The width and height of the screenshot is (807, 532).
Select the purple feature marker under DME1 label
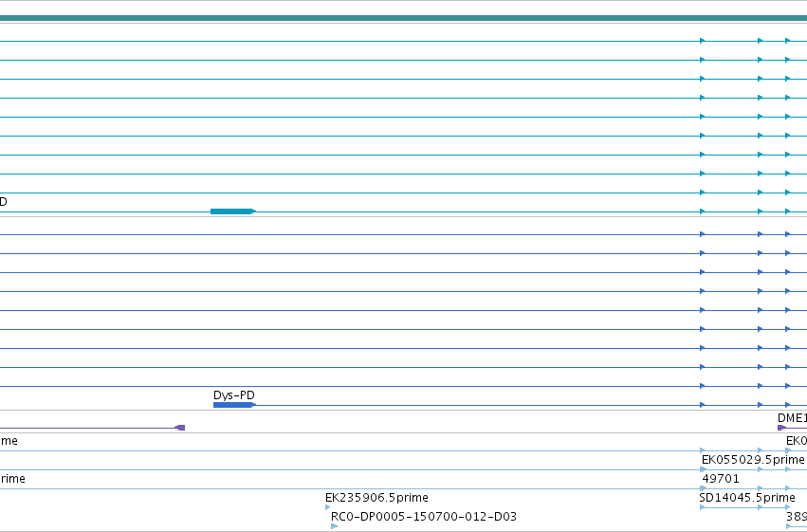coord(781,428)
